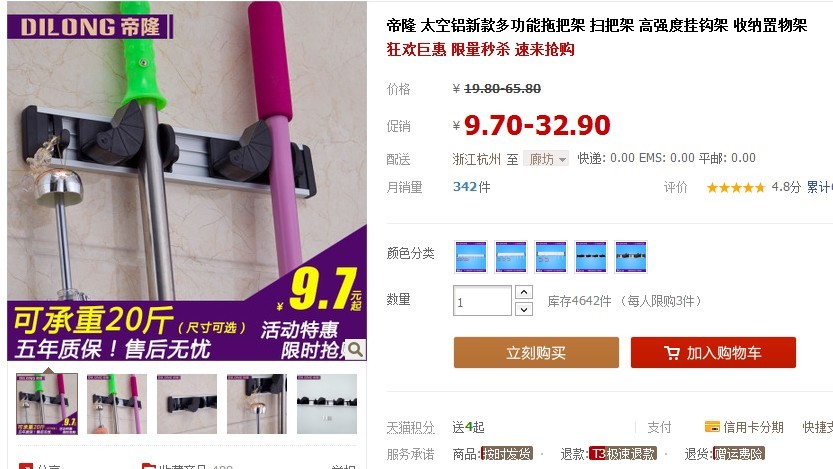Select the third color option swatch
The image size is (833, 469).
pyautogui.click(x=551, y=257)
